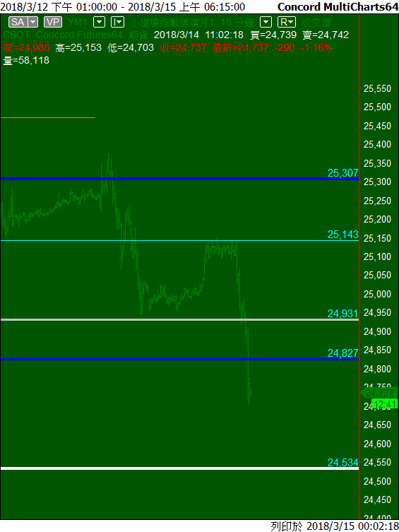
Task: Open the dropdown arrow beside SA
Action: [33, 23]
